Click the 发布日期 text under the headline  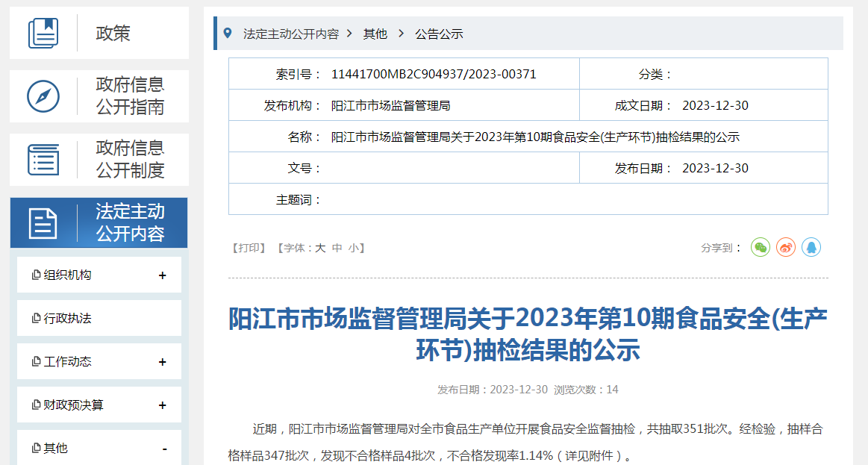point(492,390)
